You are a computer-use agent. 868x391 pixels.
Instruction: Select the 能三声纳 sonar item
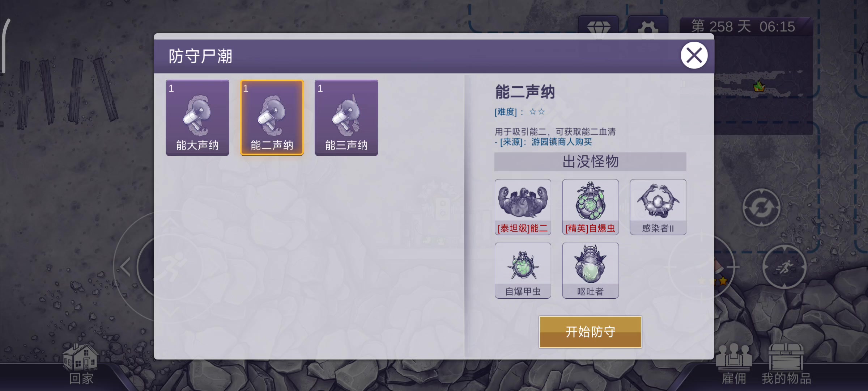coord(346,118)
